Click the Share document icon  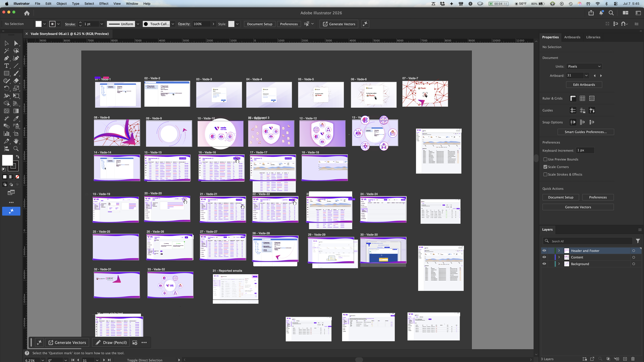pos(591,13)
